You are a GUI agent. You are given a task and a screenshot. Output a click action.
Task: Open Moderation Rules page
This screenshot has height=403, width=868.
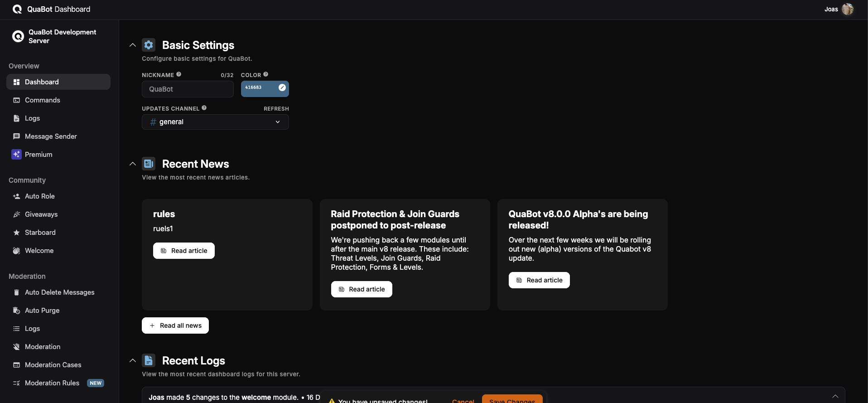pyautogui.click(x=58, y=383)
